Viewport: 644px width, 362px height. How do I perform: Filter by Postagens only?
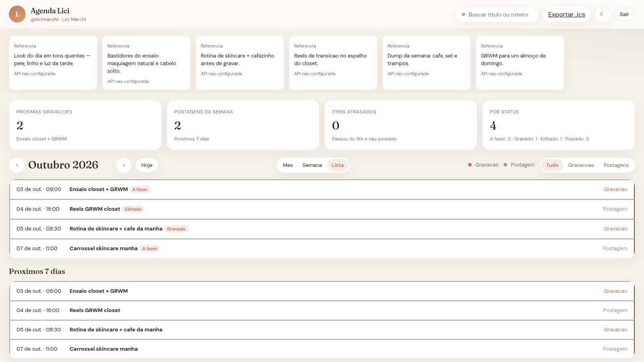pos(616,165)
